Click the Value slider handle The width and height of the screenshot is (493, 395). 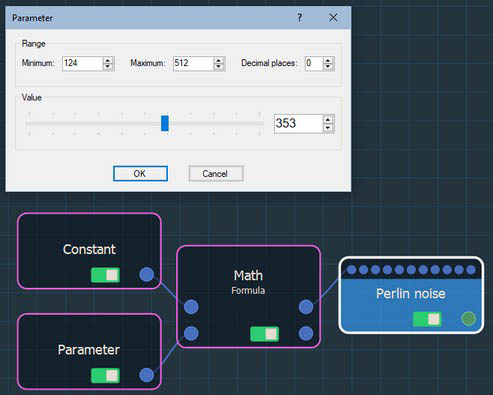(165, 123)
